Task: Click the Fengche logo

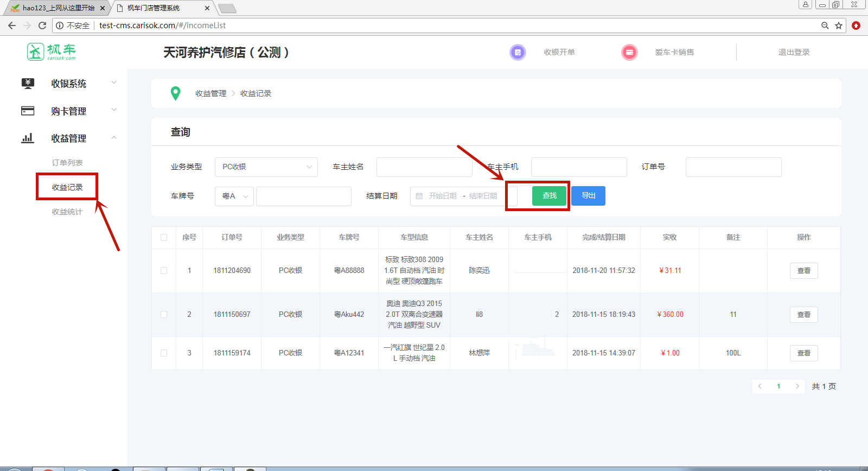Action: tap(52, 52)
